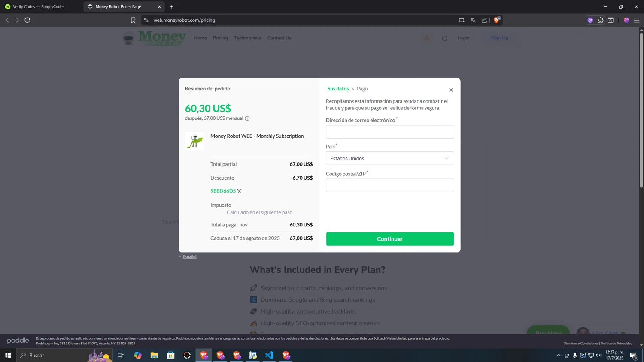The height and width of the screenshot is (362, 644).
Task: Click the Sus datos breadcrumb step
Action: pyautogui.click(x=338, y=89)
